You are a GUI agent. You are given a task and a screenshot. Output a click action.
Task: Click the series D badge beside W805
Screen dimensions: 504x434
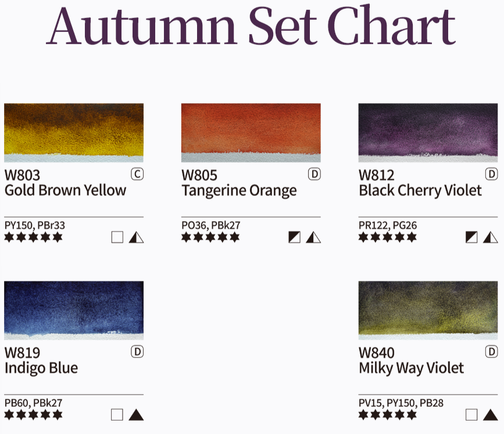pyautogui.click(x=314, y=174)
